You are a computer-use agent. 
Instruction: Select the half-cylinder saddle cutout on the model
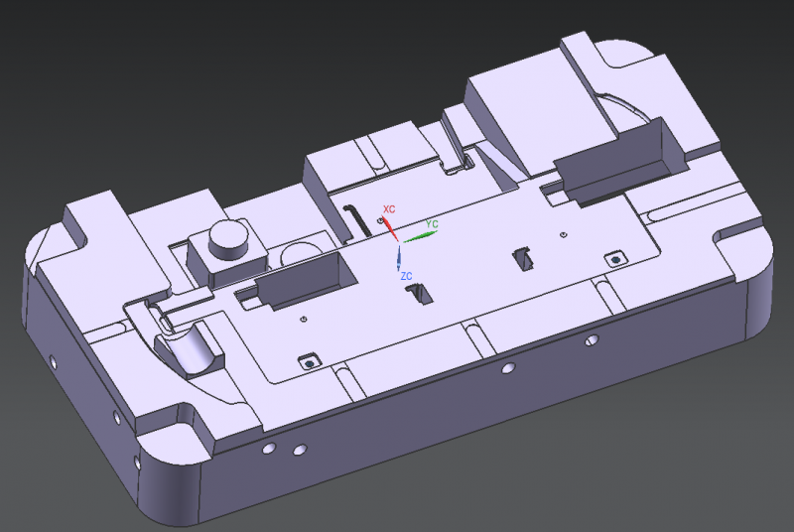[x=190, y=349]
